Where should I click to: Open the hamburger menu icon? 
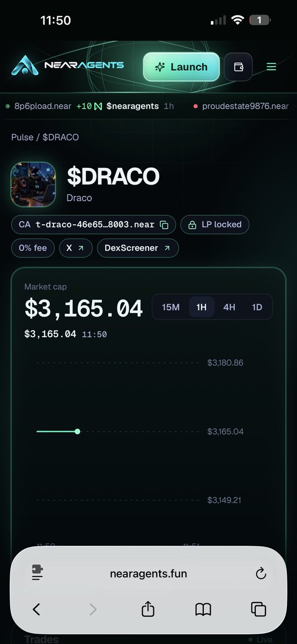click(271, 67)
